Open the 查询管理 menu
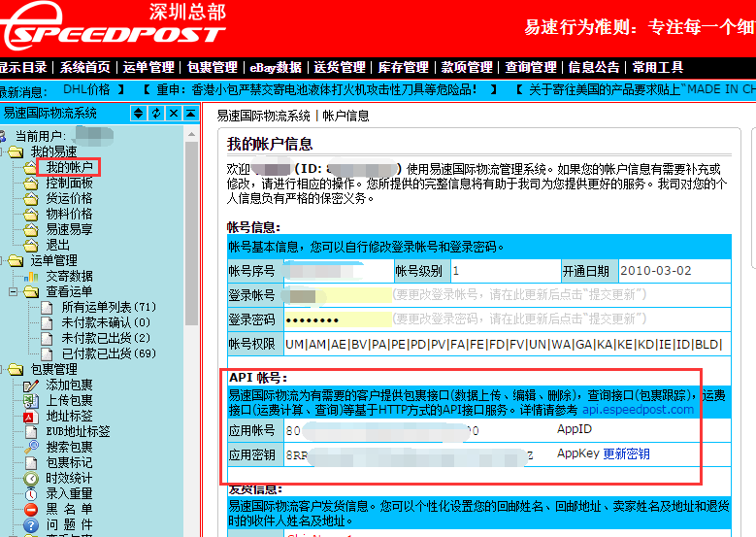Image resolution: width=756 pixels, height=537 pixels. tap(530, 67)
